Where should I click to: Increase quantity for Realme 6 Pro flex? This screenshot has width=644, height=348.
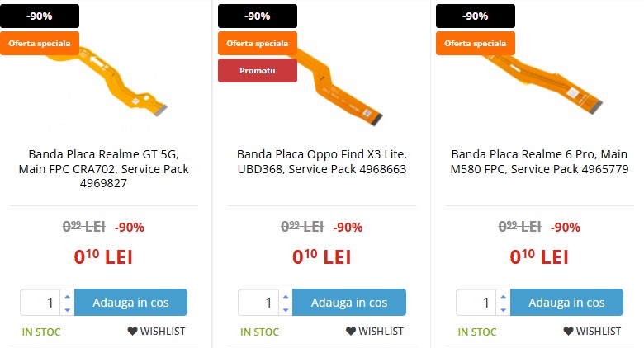click(x=503, y=296)
